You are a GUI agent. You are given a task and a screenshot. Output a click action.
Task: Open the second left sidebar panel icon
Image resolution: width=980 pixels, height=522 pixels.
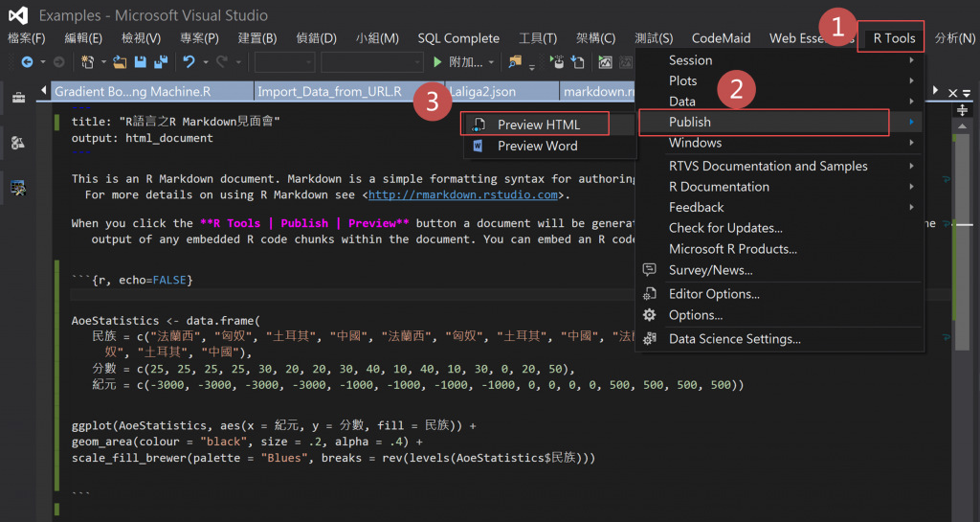tap(18, 143)
